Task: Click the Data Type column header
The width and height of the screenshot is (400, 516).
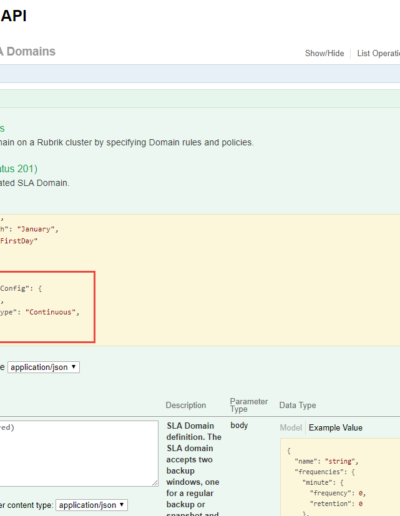Action: tap(298, 405)
